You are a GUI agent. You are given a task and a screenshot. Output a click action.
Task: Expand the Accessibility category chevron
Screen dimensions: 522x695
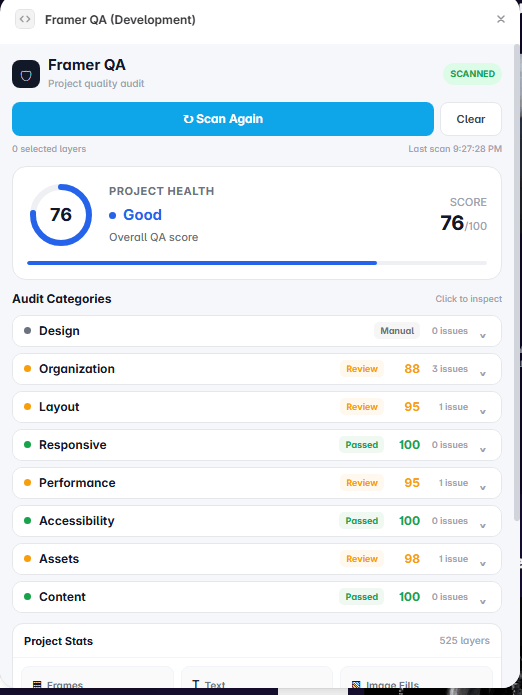click(483, 526)
